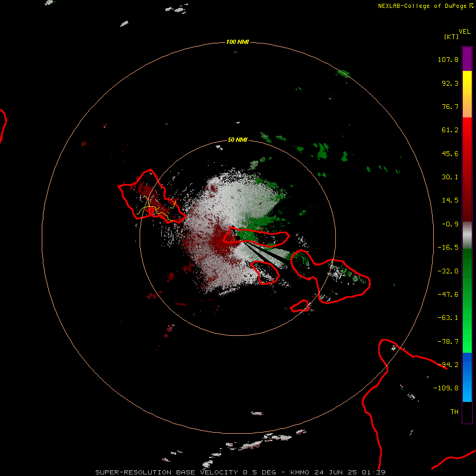Pick the purple segment of the color bar

pyautogui.click(x=467, y=59)
